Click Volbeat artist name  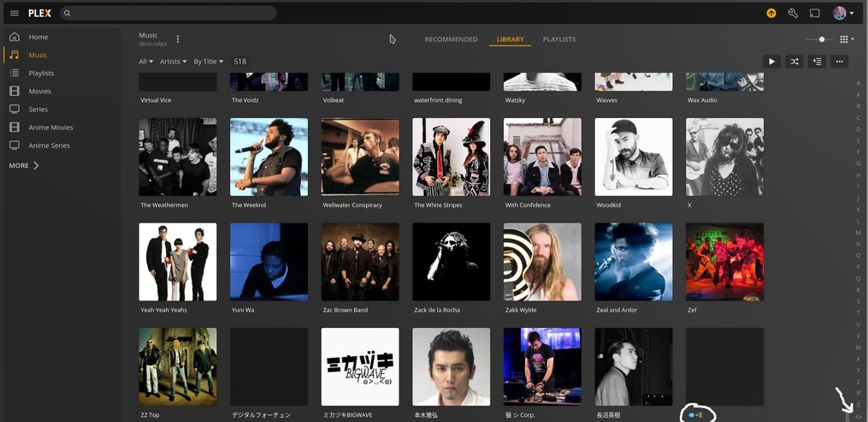coord(334,100)
